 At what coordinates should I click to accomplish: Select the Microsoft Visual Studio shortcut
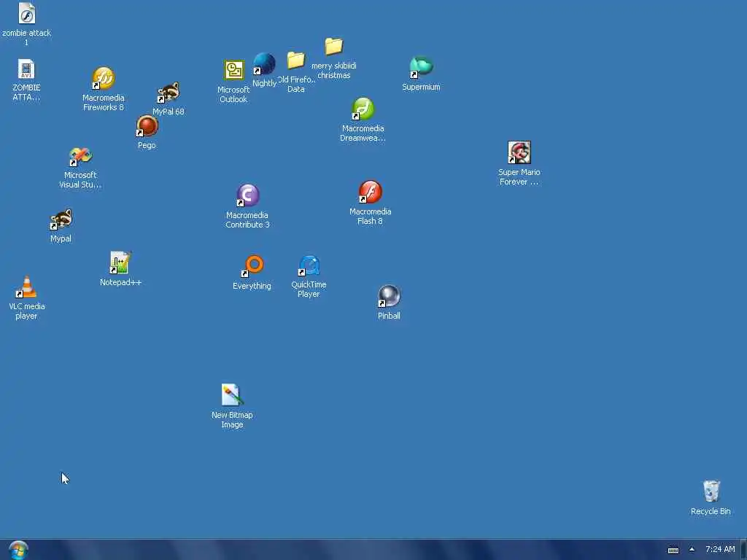tap(80, 156)
